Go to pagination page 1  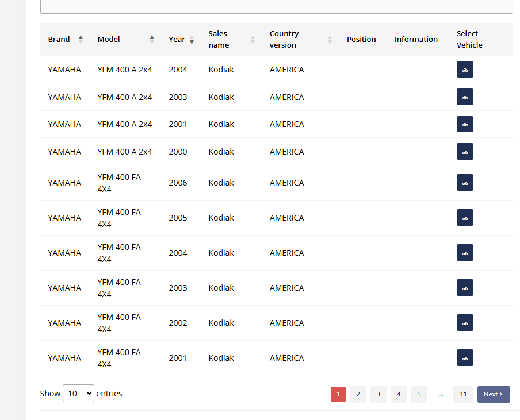[x=338, y=394]
